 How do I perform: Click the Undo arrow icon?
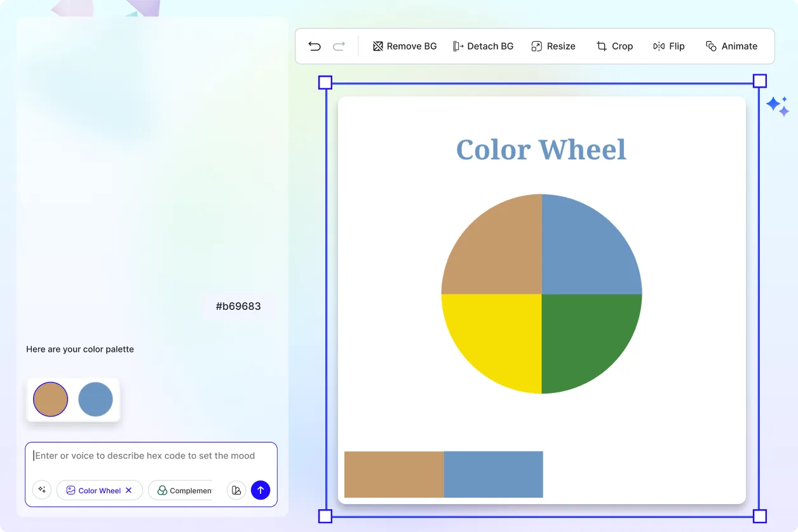tap(314, 46)
